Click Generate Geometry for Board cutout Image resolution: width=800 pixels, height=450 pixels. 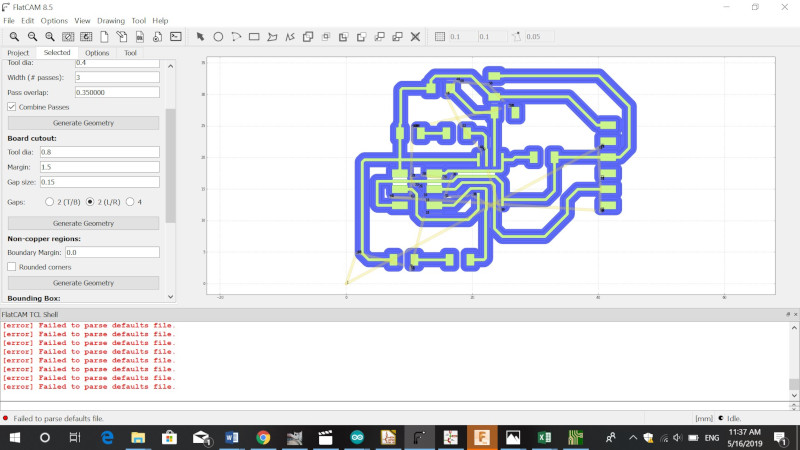tap(83, 223)
